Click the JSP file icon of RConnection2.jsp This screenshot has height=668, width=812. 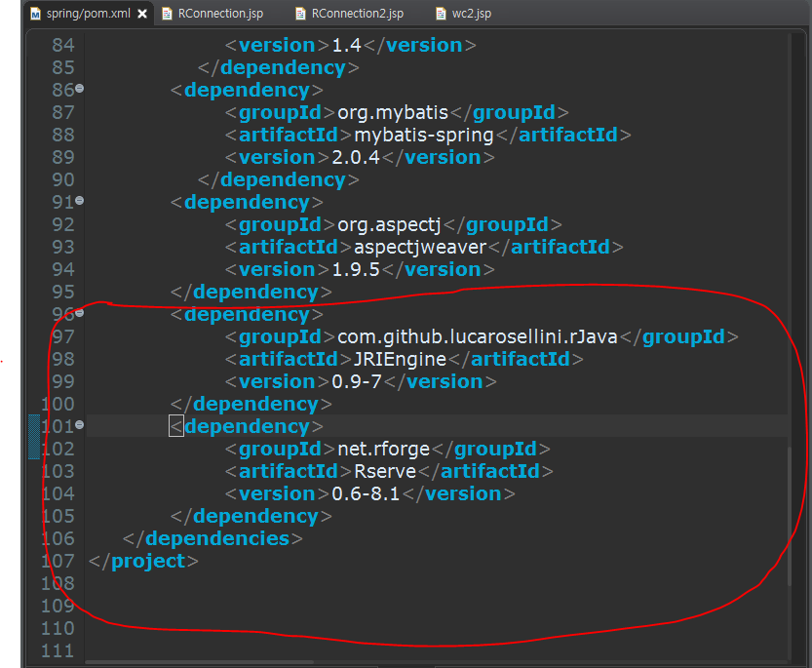coord(300,14)
